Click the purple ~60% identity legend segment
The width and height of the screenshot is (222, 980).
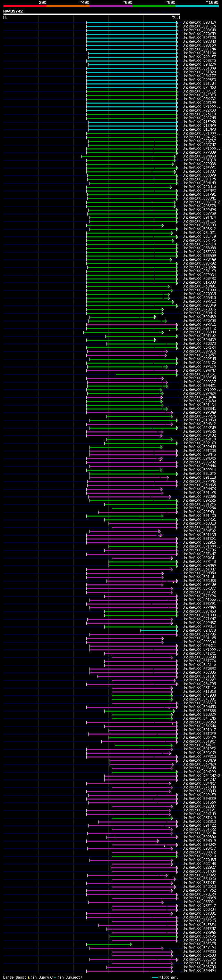[111, 7]
